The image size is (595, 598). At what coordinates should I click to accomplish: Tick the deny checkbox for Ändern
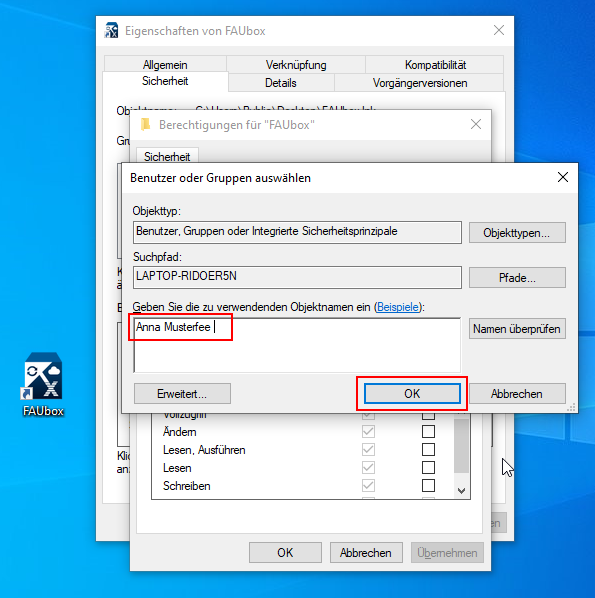[x=428, y=432]
